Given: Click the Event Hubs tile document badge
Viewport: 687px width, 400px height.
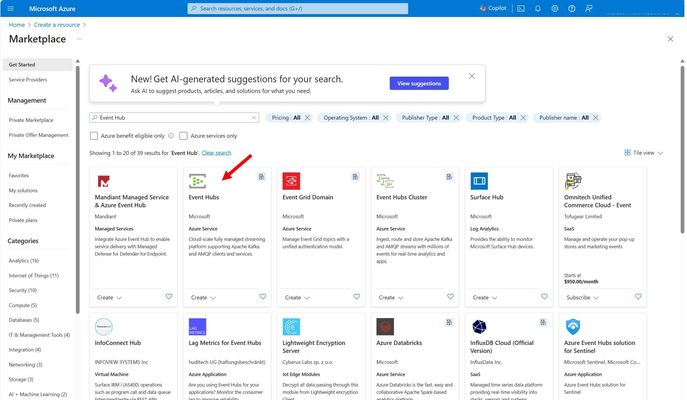Looking at the screenshot, I should point(261,177).
